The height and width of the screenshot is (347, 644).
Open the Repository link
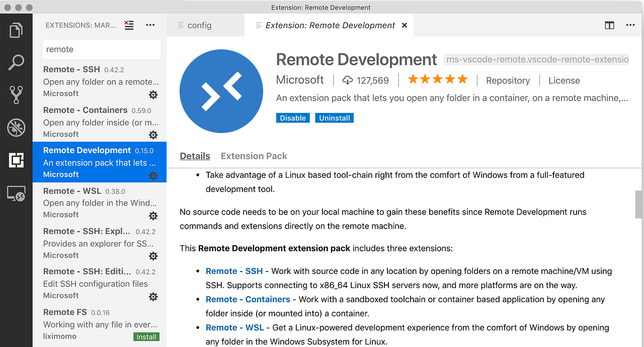[508, 81]
